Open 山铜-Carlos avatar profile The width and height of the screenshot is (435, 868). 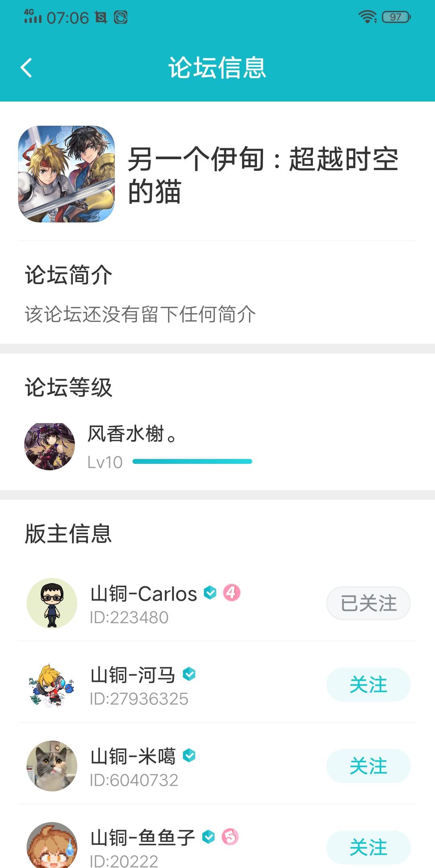click(x=52, y=603)
